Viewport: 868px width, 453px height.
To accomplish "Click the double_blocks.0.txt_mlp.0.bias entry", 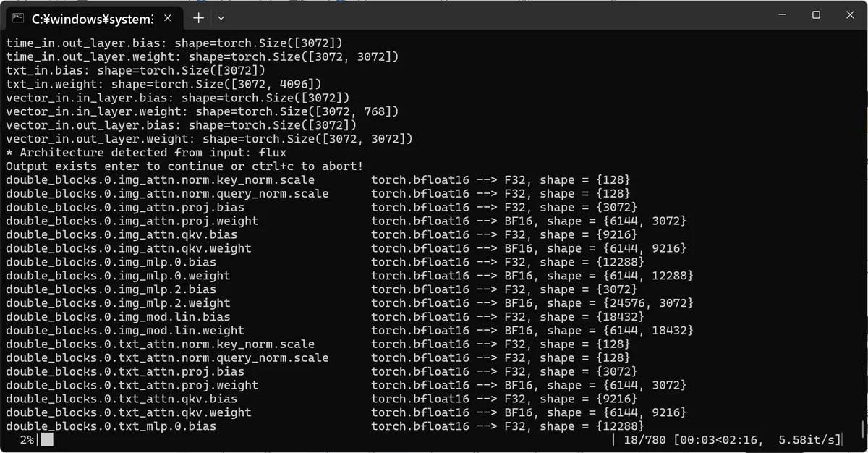I will [x=111, y=426].
